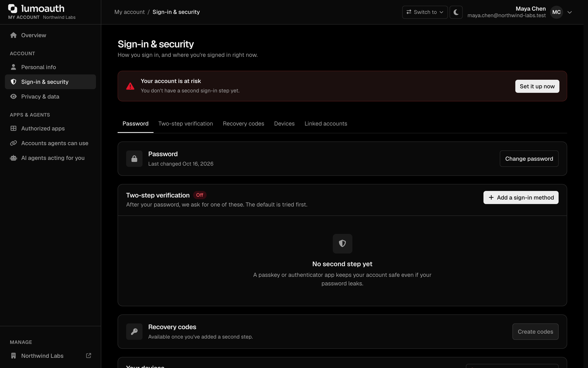Go to Authorized apps
The width and height of the screenshot is (588, 368).
50,128
